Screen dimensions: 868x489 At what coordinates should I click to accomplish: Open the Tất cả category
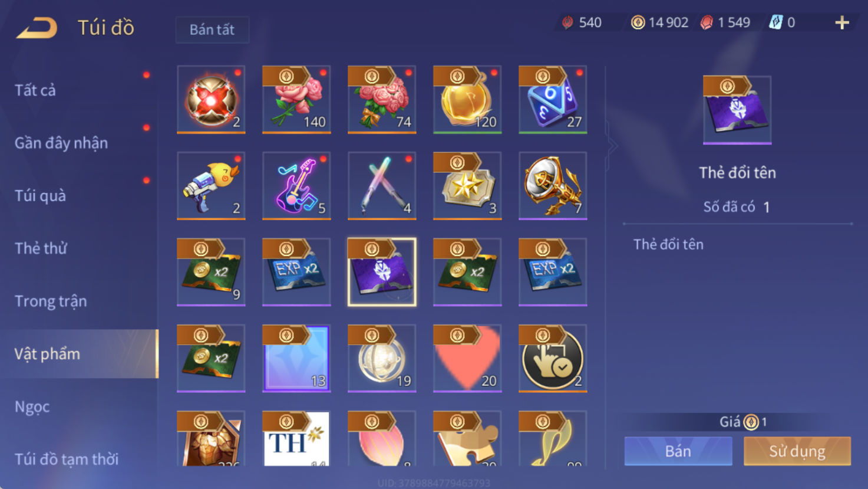click(35, 90)
